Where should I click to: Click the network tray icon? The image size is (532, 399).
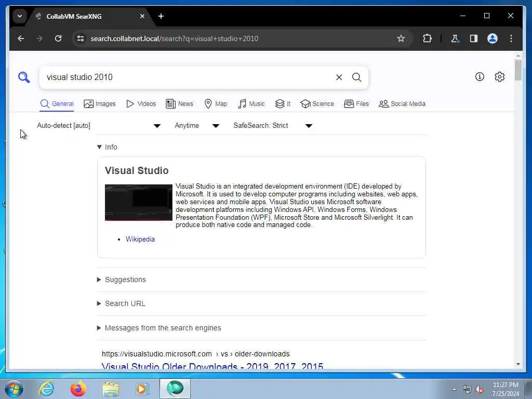pyautogui.click(x=467, y=390)
